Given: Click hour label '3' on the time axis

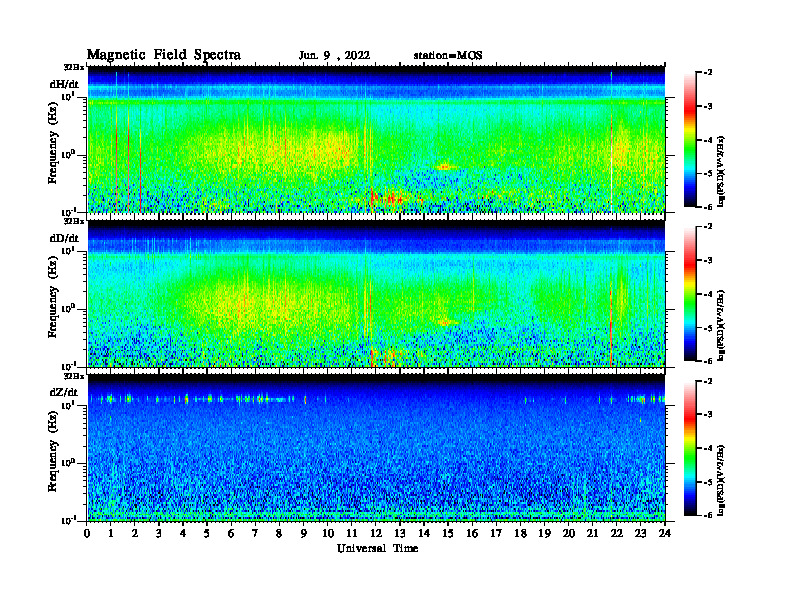Looking at the screenshot, I should click(159, 533).
